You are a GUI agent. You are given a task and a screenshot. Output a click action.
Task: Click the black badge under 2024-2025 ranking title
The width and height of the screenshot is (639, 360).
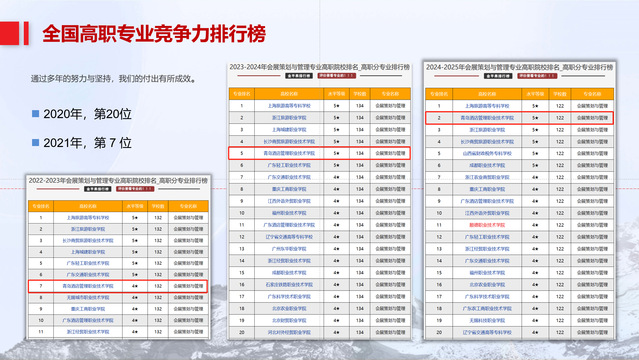coord(498,76)
